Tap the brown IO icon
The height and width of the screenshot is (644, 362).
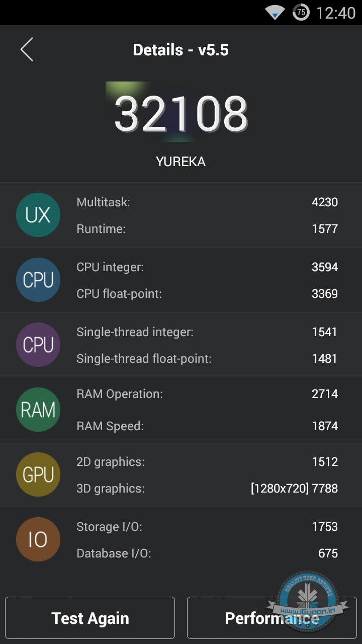pyautogui.click(x=38, y=539)
